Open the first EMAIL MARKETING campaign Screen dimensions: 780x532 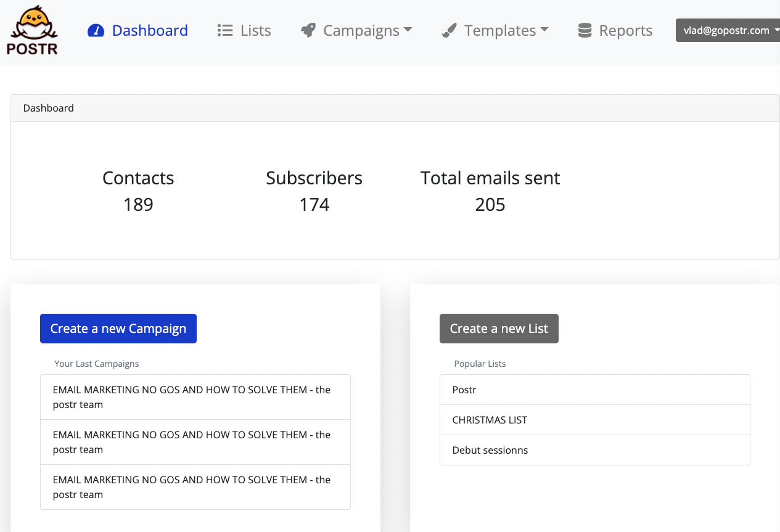(x=195, y=397)
